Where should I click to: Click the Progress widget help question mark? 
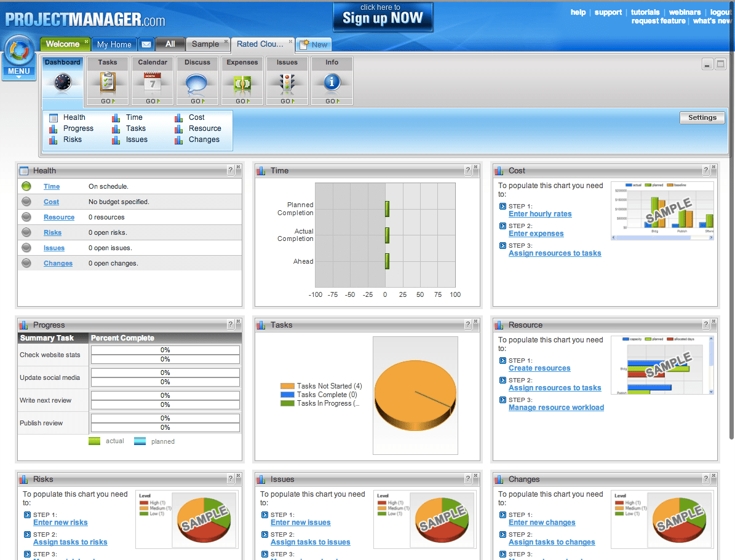230,325
